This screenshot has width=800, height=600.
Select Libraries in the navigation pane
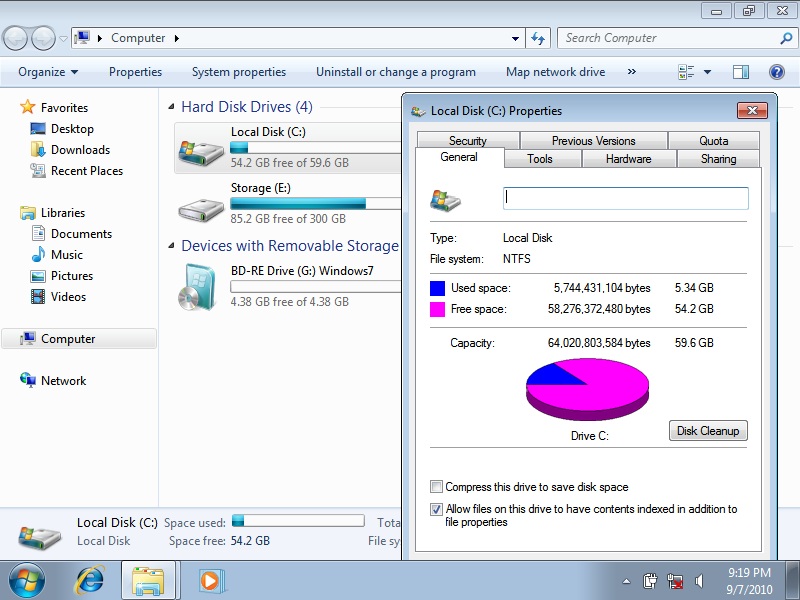point(53,213)
